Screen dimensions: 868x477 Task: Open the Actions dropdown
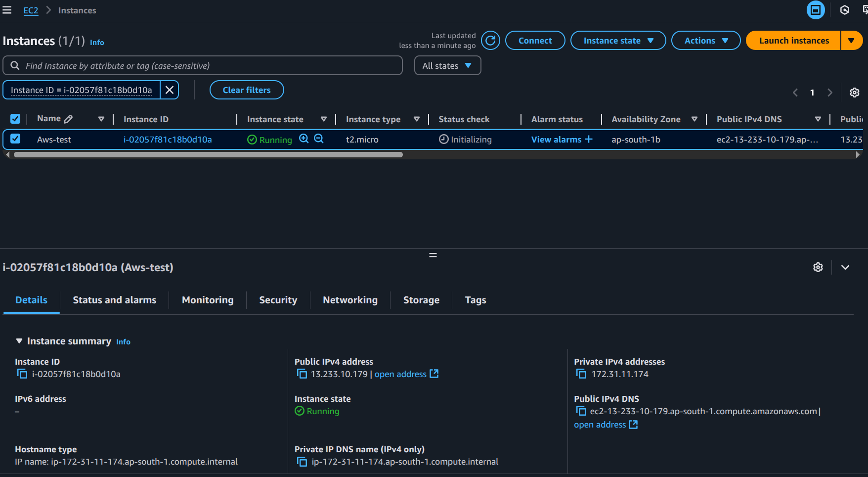pos(706,41)
